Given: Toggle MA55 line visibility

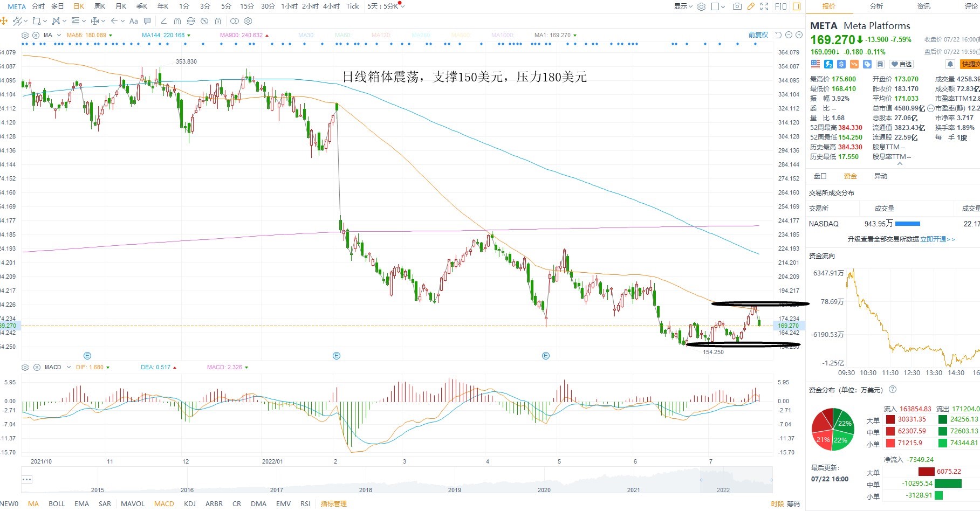Looking at the screenshot, I should click(x=86, y=35).
